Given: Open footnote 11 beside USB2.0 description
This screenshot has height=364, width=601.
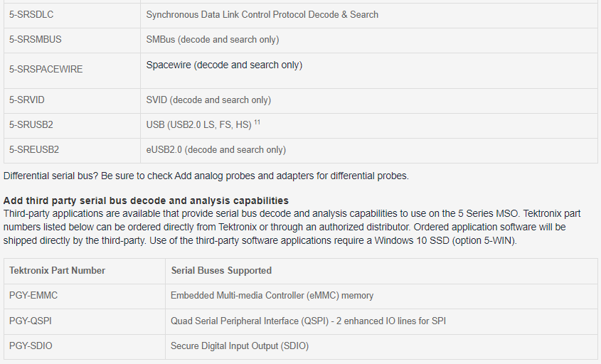Looking at the screenshot, I should tap(257, 122).
